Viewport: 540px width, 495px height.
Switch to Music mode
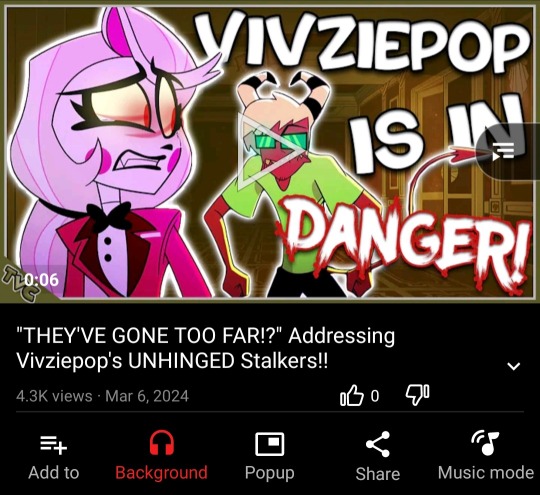pos(486,443)
